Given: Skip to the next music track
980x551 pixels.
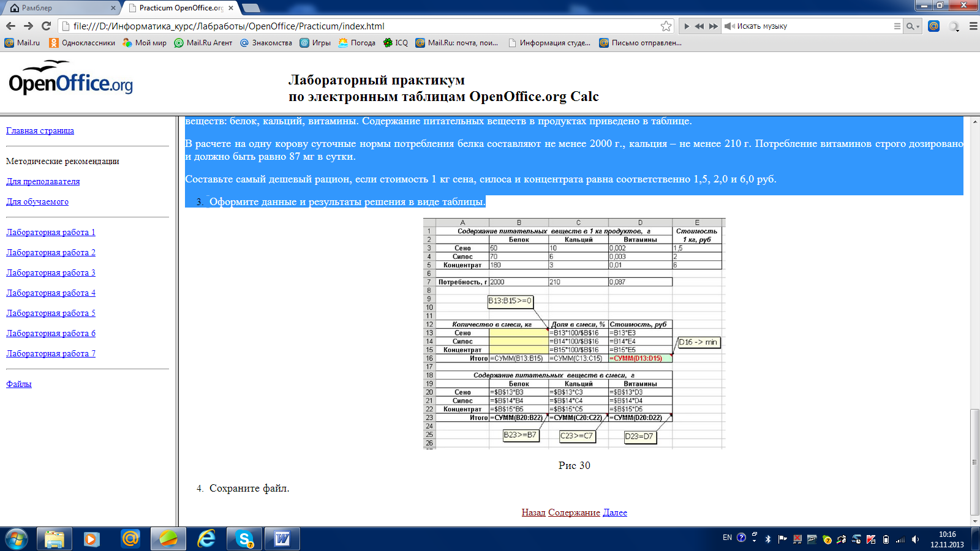Looking at the screenshot, I should tap(713, 26).
